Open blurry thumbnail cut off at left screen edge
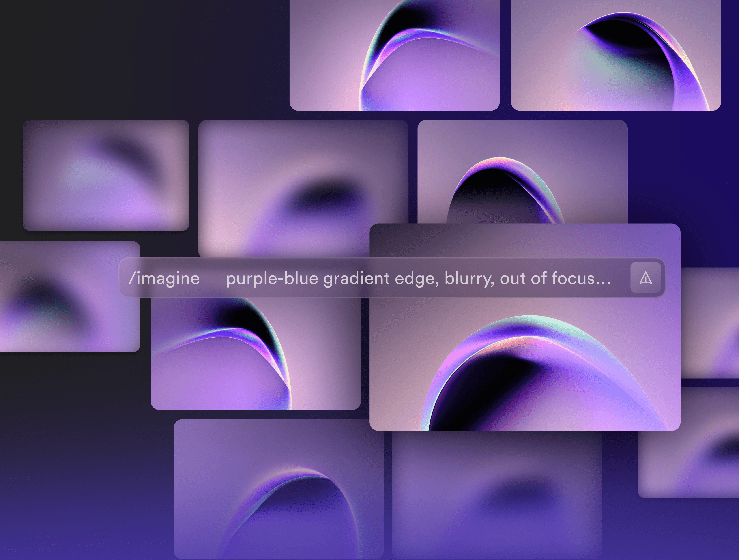Viewport: 739px width, 560px height. pyautogui.click(x=67, y=321)
